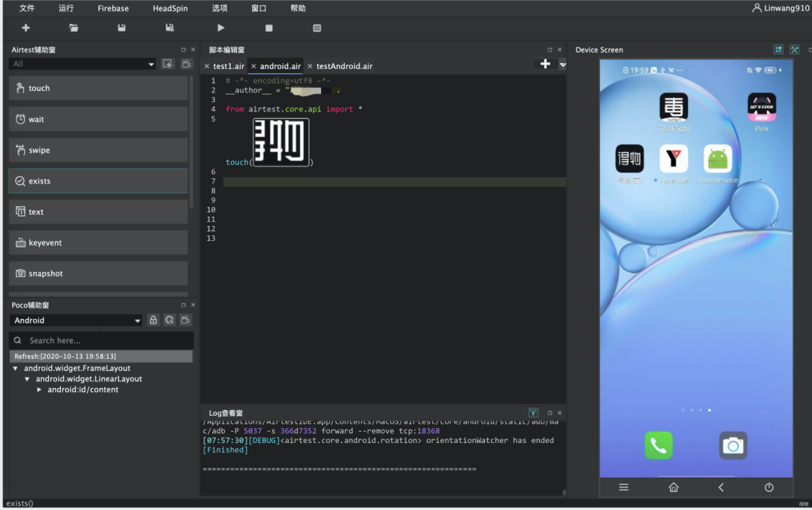Image resolution: width=812 pixels, height=510 pixels.
Task: Click the tools icon in Device Screen header
Action: pos(794,50)
